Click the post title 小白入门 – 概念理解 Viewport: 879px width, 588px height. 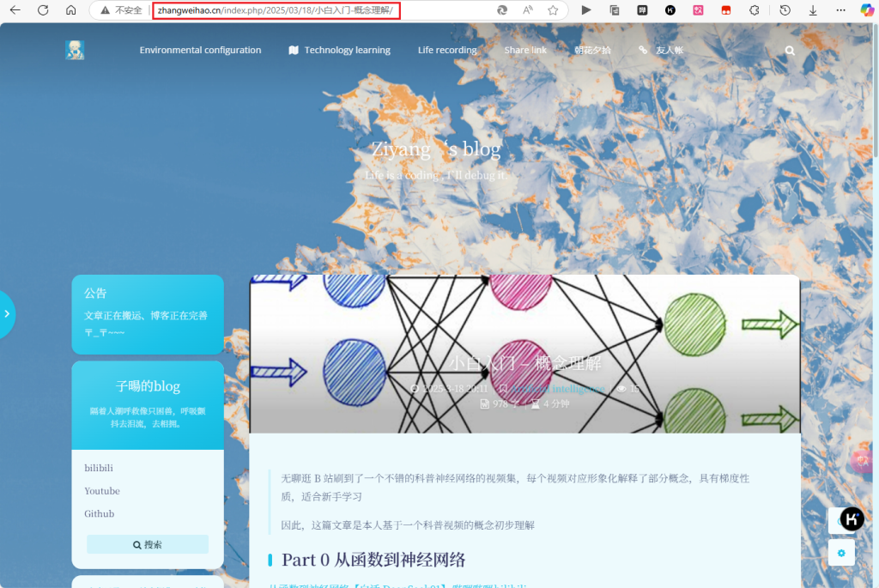(524, 363)
